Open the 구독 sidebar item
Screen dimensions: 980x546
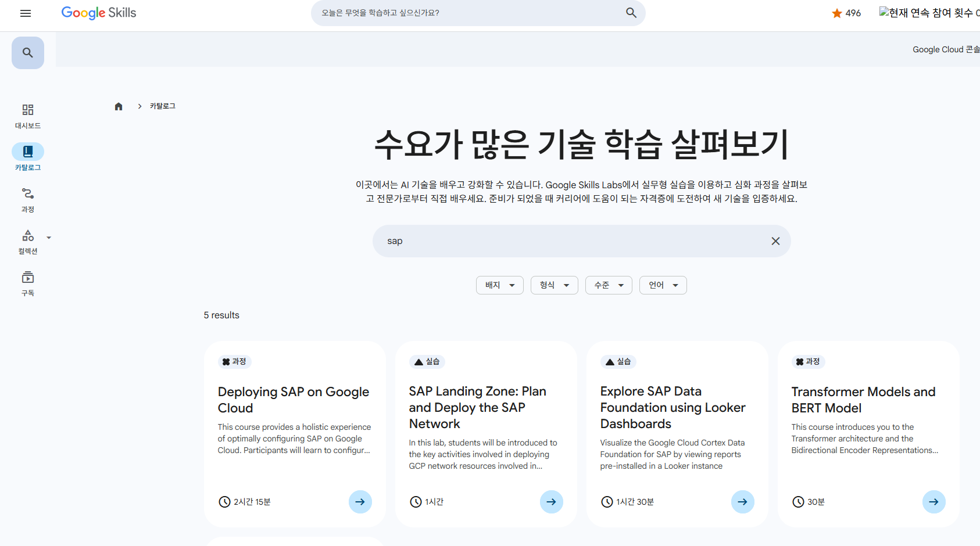coord(28,283)
